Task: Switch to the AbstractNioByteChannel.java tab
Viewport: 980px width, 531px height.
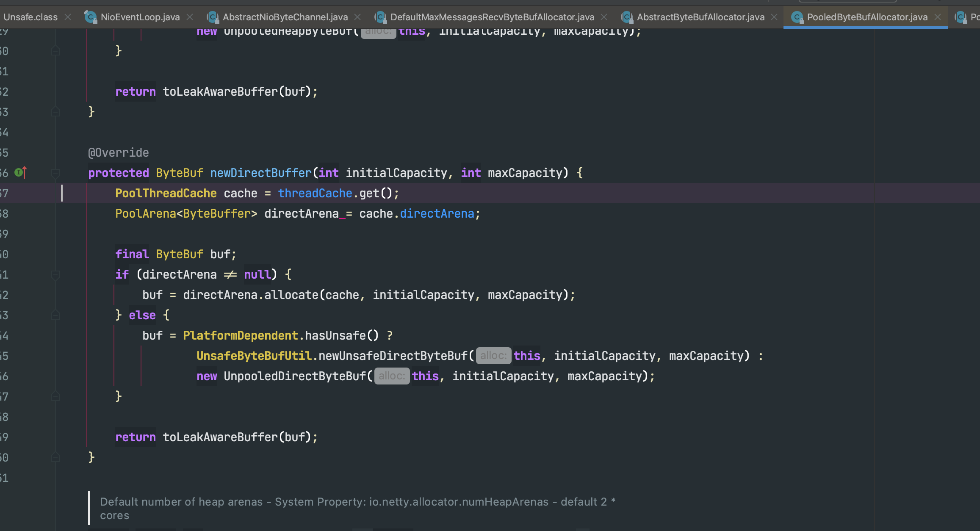Action: [x=285, y=17]
